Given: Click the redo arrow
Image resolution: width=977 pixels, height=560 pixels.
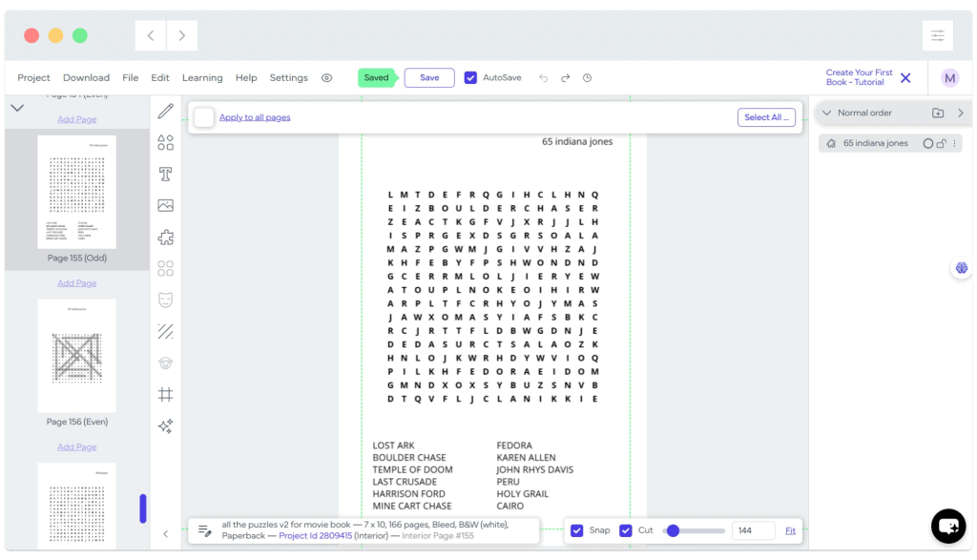Looking at the screenshot, I should pos(565,78).
